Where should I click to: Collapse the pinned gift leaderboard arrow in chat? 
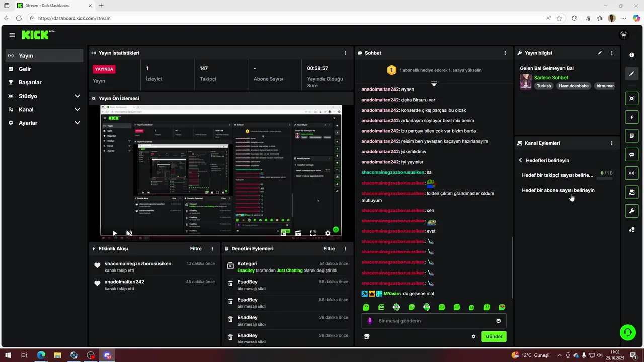pos(434,83)
